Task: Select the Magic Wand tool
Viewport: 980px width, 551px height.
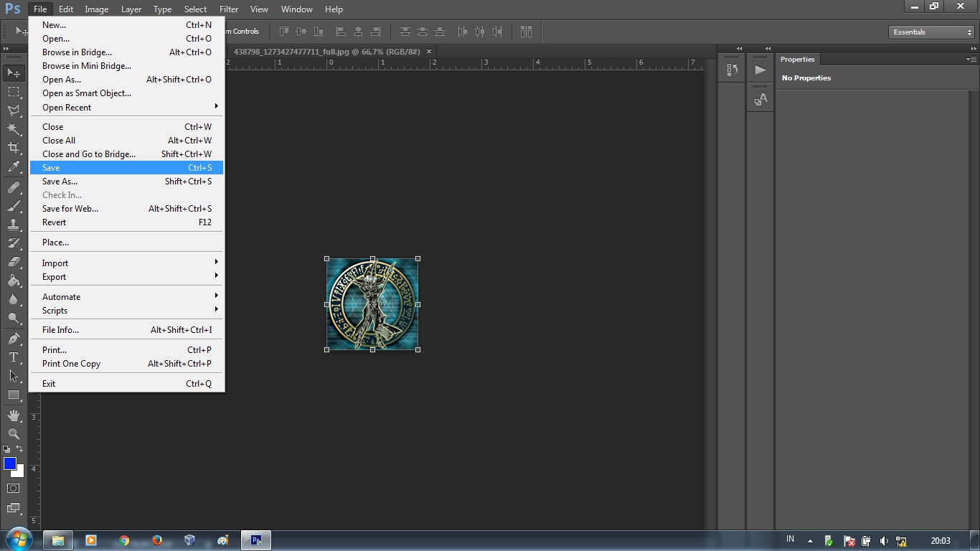Action: pyautogui.click(x=14, y=129)
